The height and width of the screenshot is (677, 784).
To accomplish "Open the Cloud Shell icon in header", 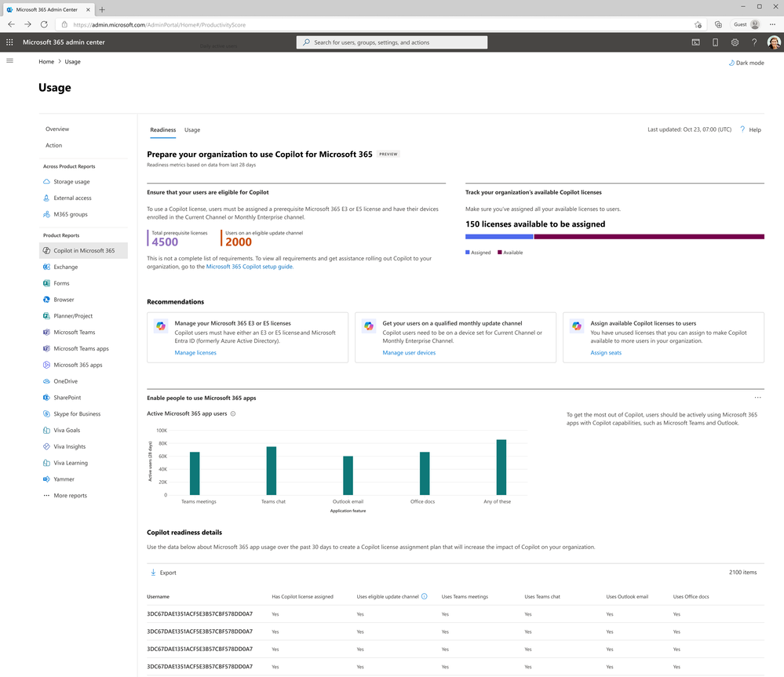I will coord(695,42).
